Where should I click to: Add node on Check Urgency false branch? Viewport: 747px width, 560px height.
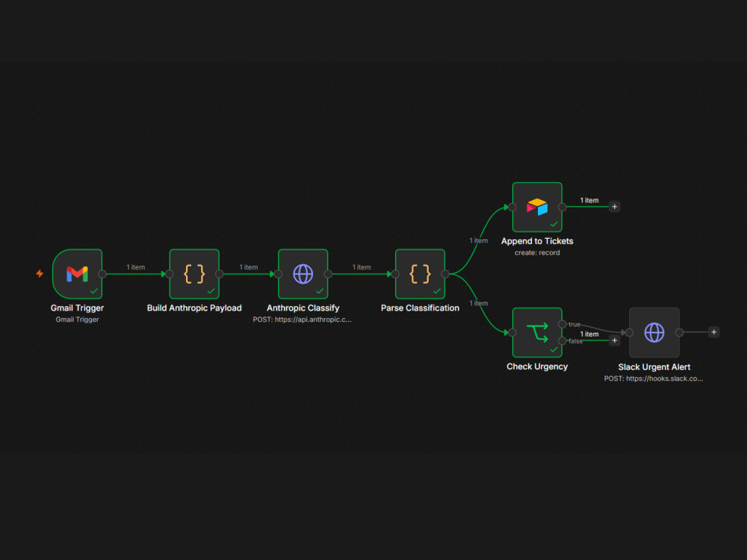click(x=615, y=340)
